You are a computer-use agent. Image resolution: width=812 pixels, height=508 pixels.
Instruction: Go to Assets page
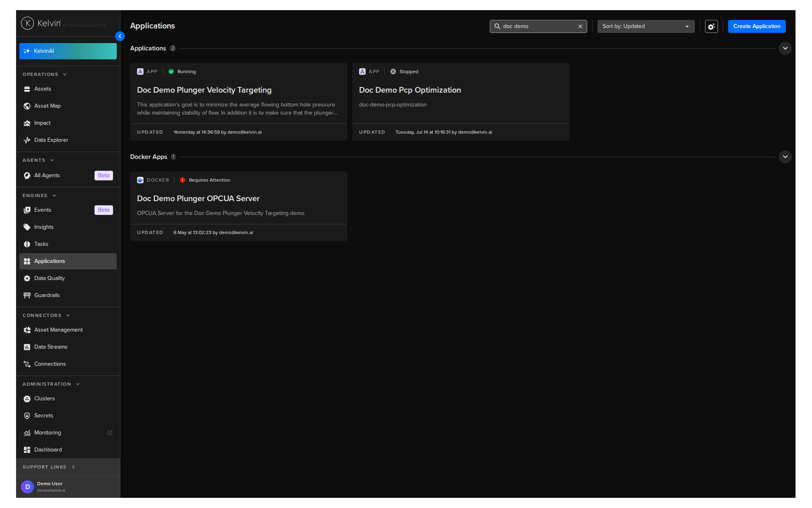[68, 89]
